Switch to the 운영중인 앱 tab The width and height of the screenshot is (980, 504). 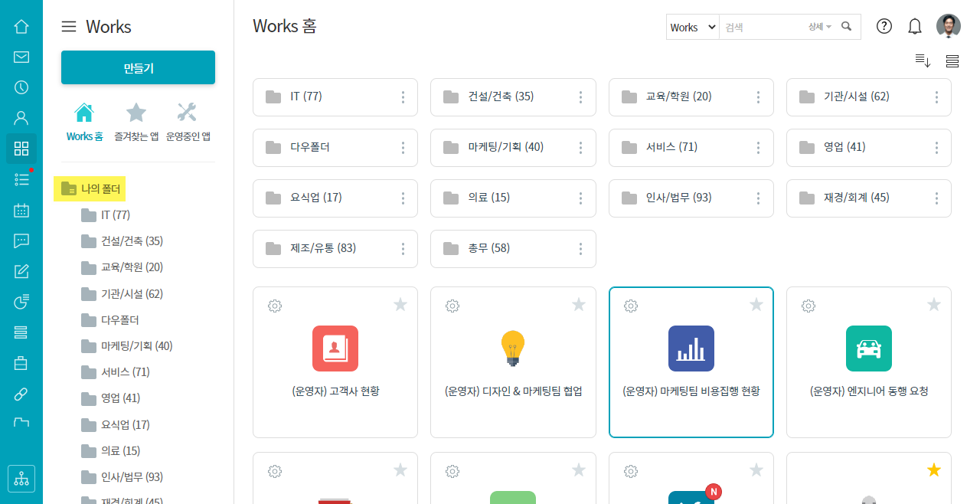pos(188,123)
